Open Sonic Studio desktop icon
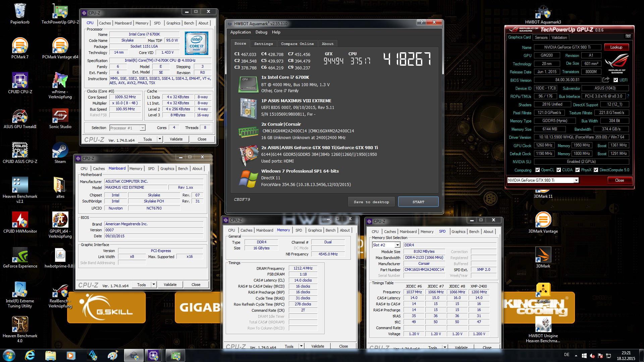 60,118
